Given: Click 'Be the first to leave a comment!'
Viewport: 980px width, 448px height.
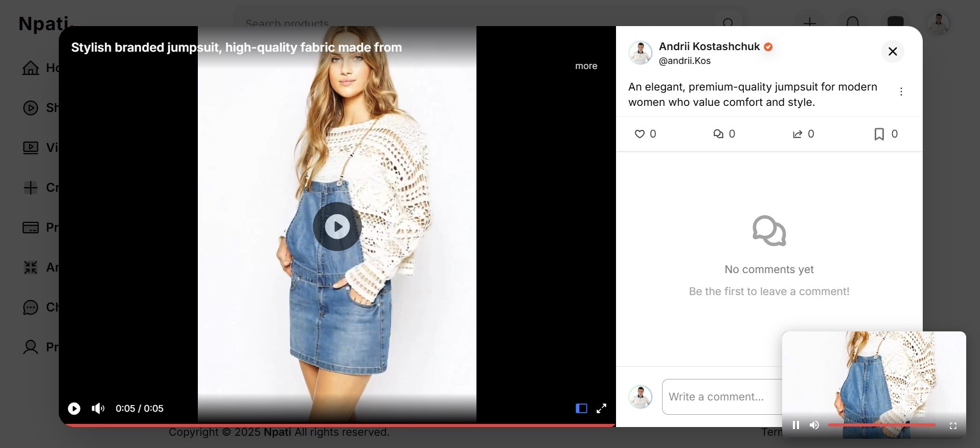Looking at the screenshot, I should coord(769,292).
